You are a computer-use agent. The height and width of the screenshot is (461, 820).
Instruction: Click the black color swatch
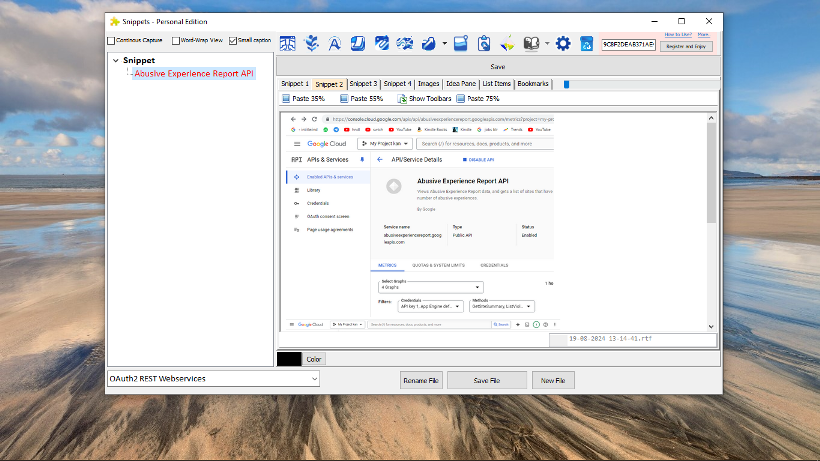pyautogui.click(x=289, y=359)
